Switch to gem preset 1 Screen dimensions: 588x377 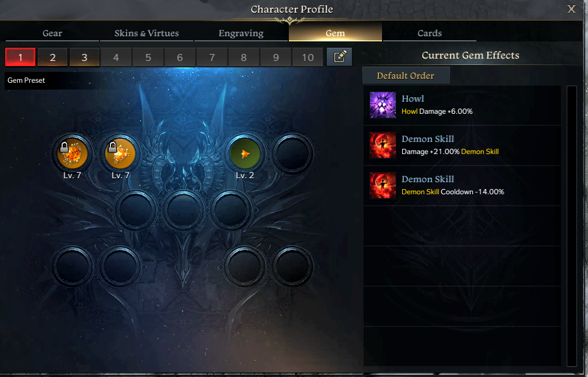(x=20, y=57)
